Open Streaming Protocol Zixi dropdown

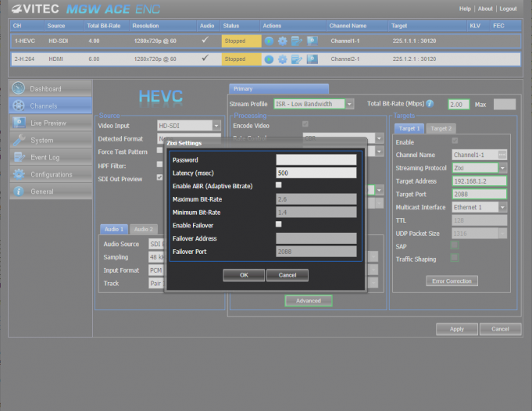(502, 168)
